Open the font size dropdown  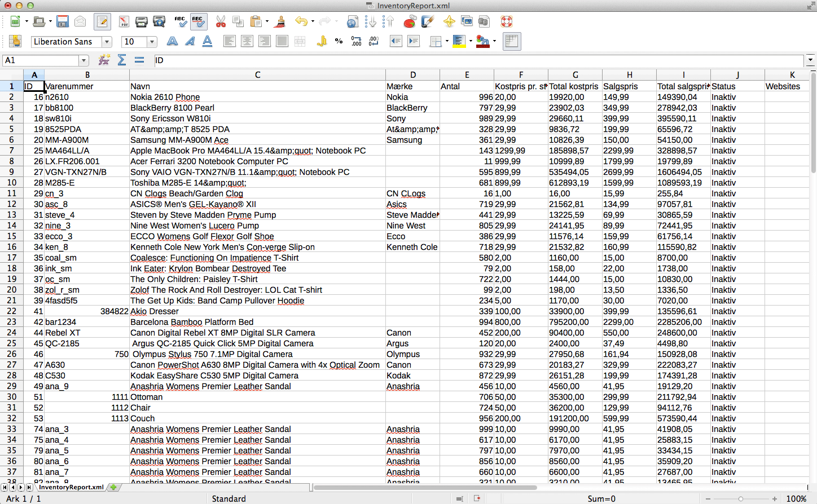coord(152,42)
